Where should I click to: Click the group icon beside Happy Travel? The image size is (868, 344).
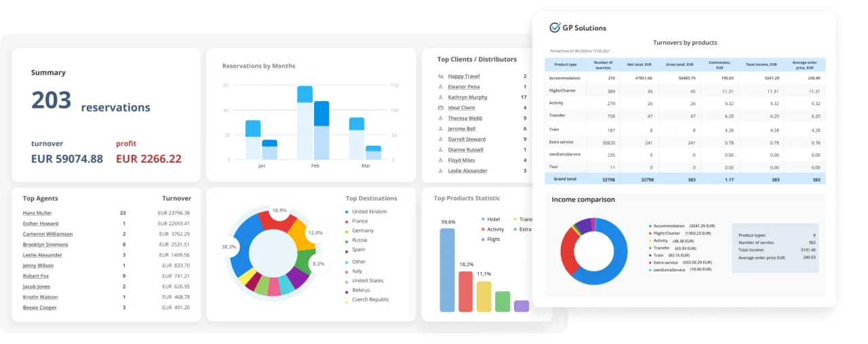(x=441, y=77)
